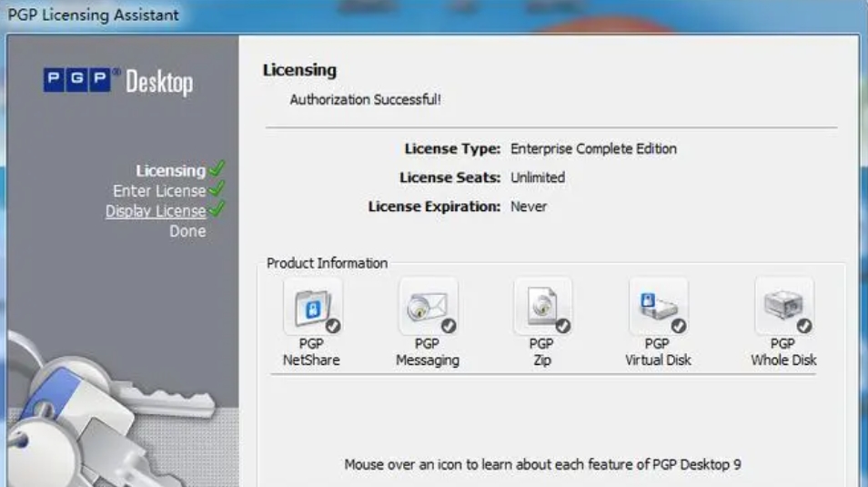Image resolution: width=868 pixels, height=487 pixels.
Task: Go to the Licensing step in sidebar
Action: pos(170,170)
